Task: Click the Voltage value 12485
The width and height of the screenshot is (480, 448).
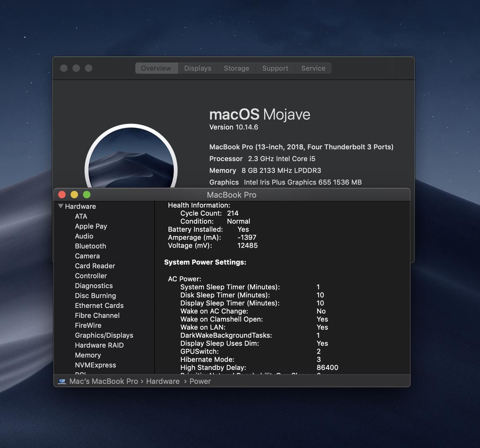Action: click(x=248, y=246)
